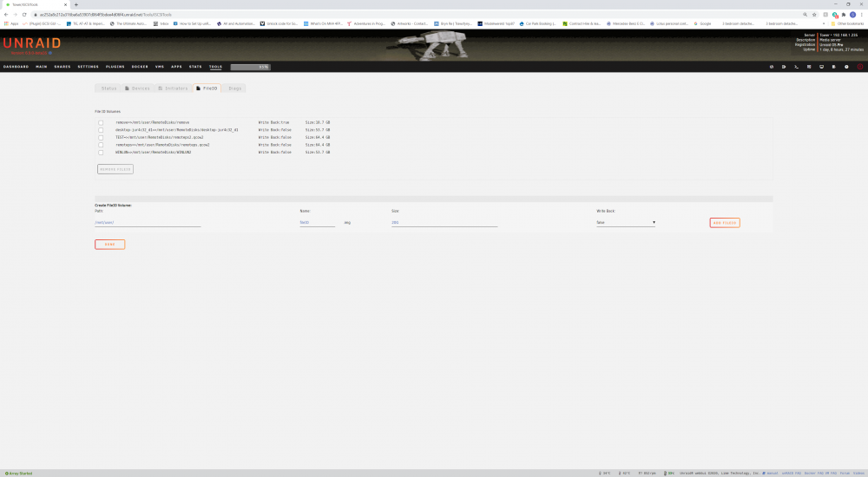The image size is (868, 477).
Task: Open the Write Back dropdown
Action: [626, 222]
